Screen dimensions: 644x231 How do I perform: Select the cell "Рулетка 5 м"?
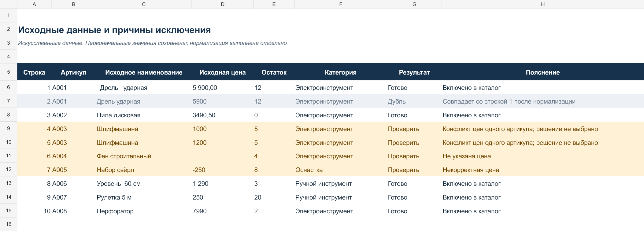tap(144, 197)
